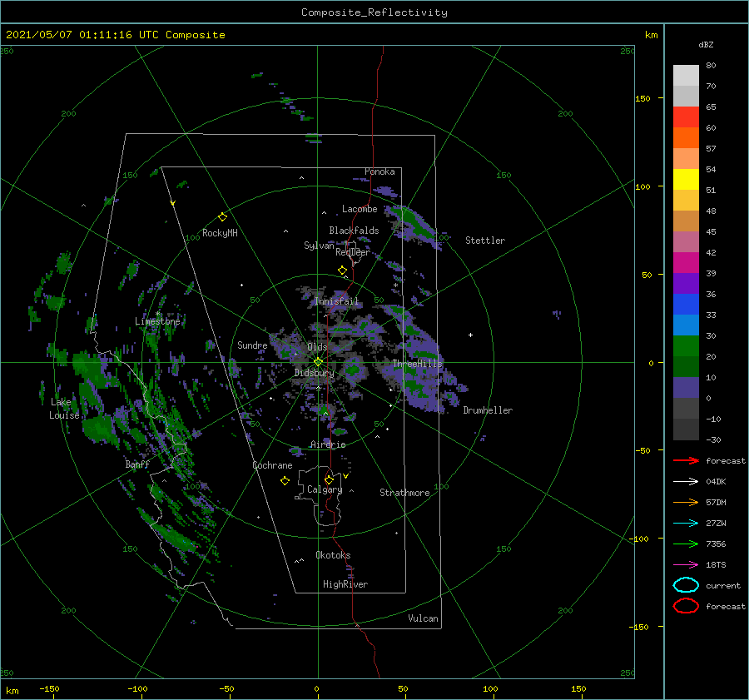
Task: Click the -100 tick on bottom km axis
Action: coord(137,688)
